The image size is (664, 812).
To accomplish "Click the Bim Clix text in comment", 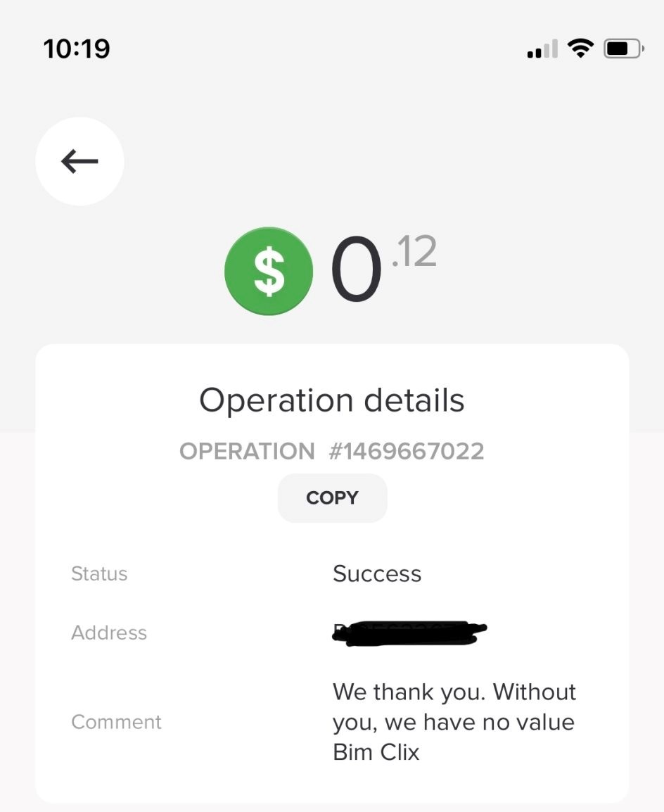I will tap(376, 752).
